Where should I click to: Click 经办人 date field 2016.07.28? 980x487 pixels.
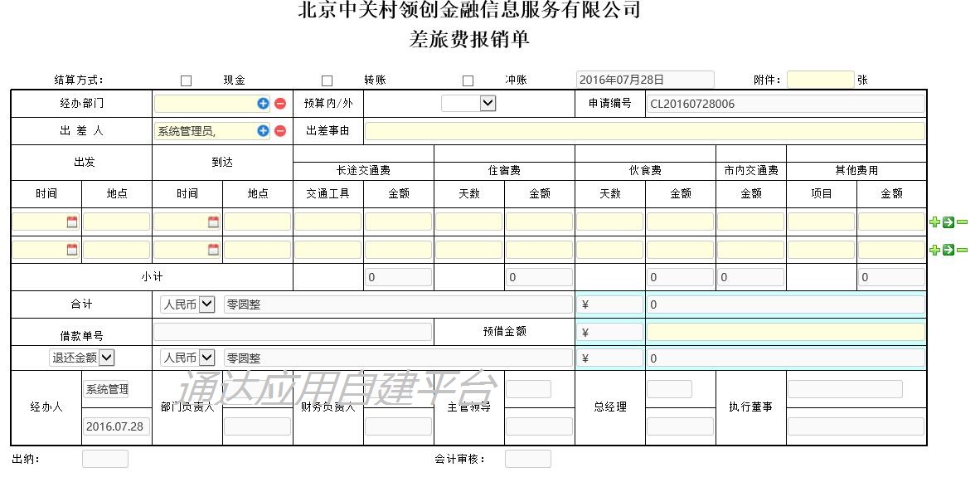click(116, 427)
